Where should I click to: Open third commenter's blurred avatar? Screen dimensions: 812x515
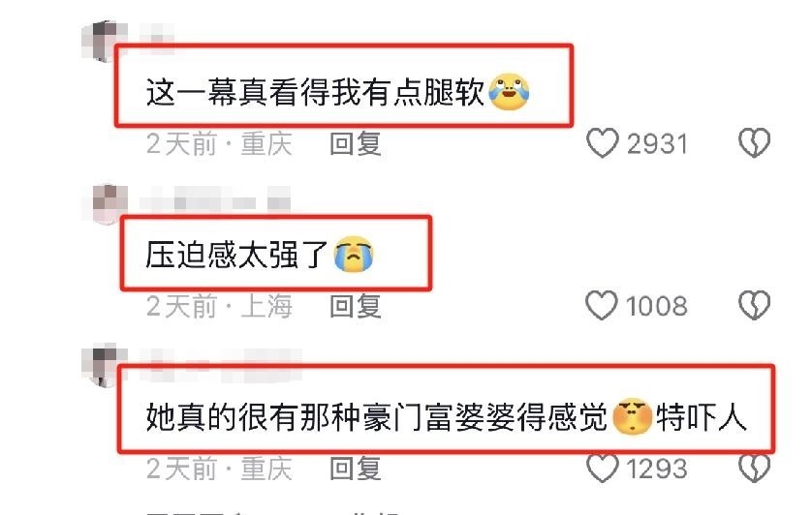[103, 365]
